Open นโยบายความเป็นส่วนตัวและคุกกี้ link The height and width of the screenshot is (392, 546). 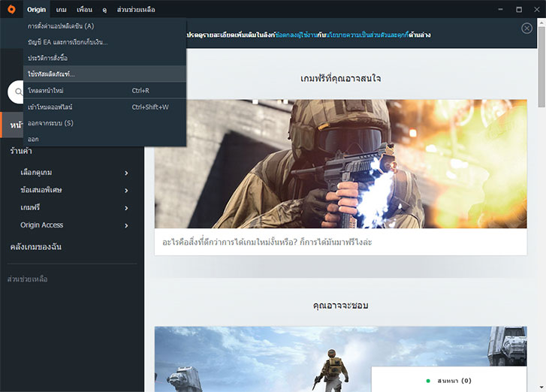coord(367,35)
